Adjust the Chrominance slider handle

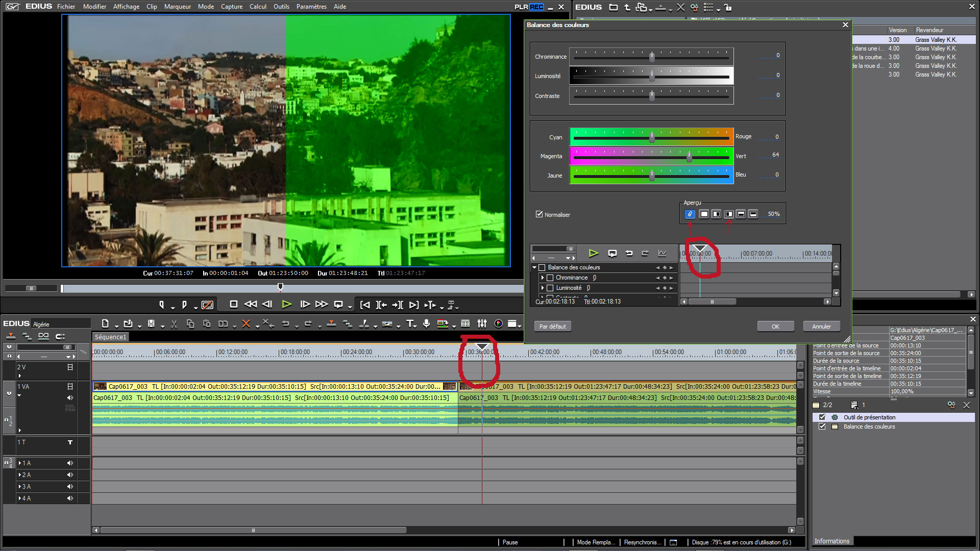652,57
